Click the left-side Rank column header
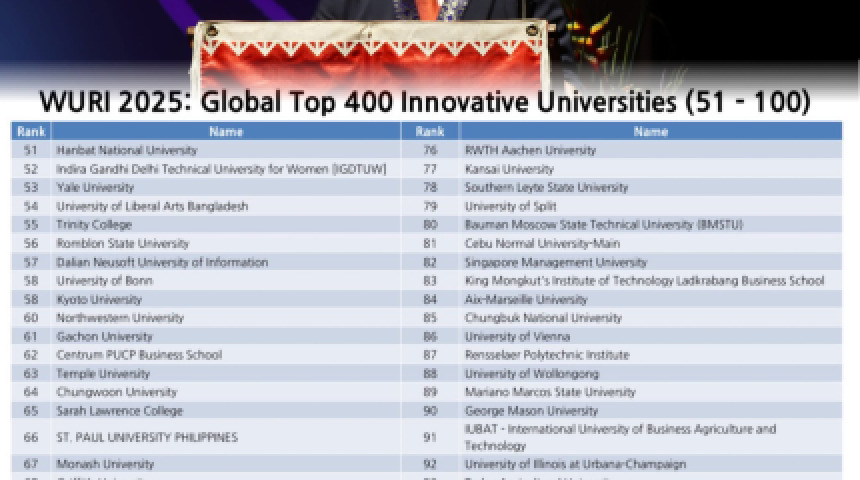This screenshot has width=860, height=480. click(30, 131)
